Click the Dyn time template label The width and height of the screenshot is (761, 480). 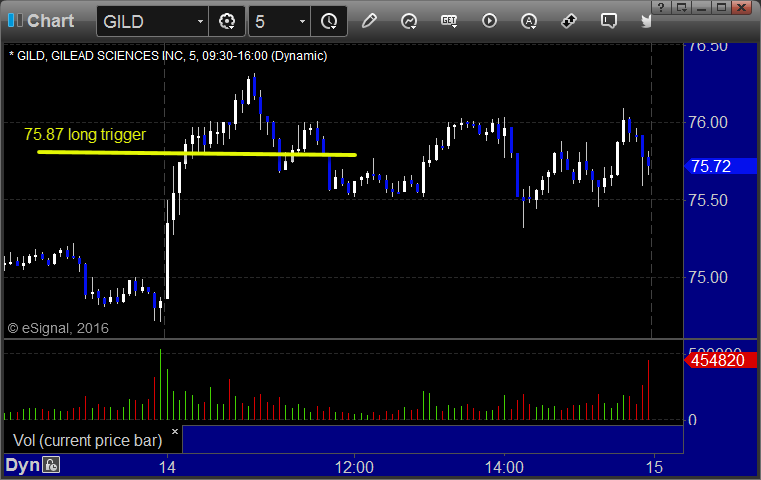(x=22, y=465)
